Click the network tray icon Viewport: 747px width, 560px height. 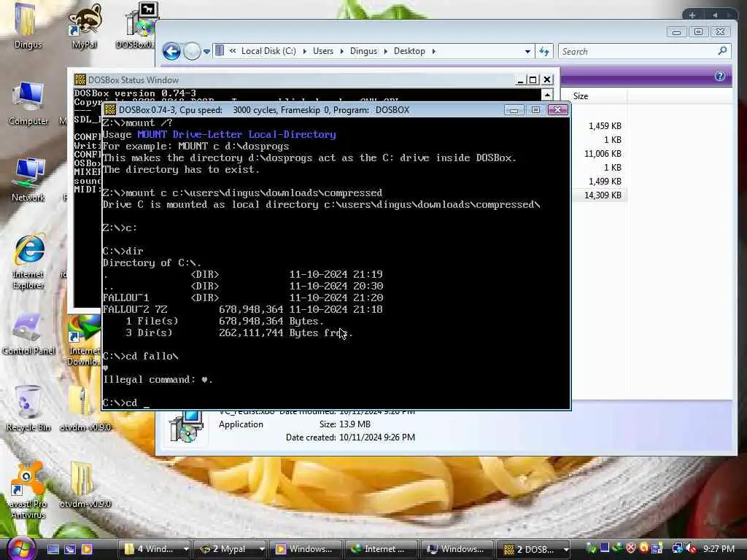click(x=677, y=548)
